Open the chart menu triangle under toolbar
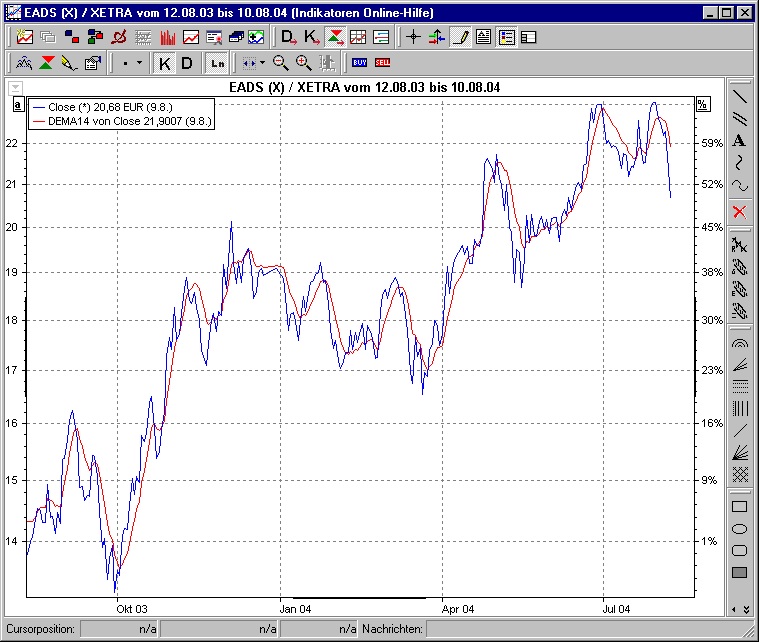The width and height of the screenshot is (759, 642). (15, 87)
